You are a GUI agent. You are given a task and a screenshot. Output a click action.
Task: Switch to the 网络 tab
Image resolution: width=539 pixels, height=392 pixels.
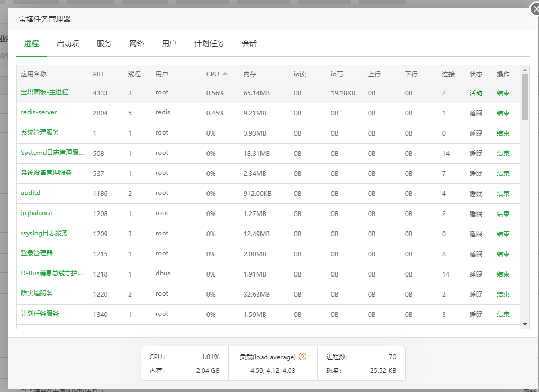click(x=136, y=44)
